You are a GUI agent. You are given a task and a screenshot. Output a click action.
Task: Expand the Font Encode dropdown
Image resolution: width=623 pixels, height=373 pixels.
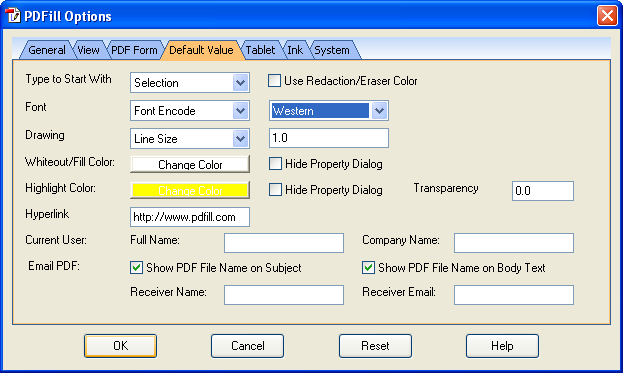click(190, 110)
